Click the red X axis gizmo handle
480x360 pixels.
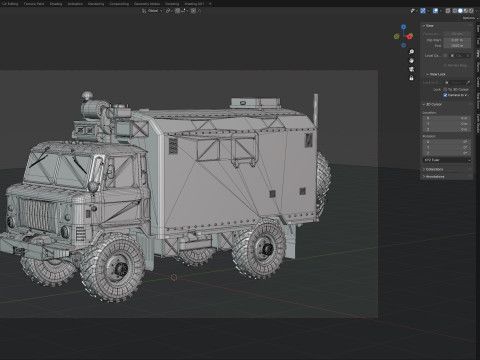[x=410, y=36]
